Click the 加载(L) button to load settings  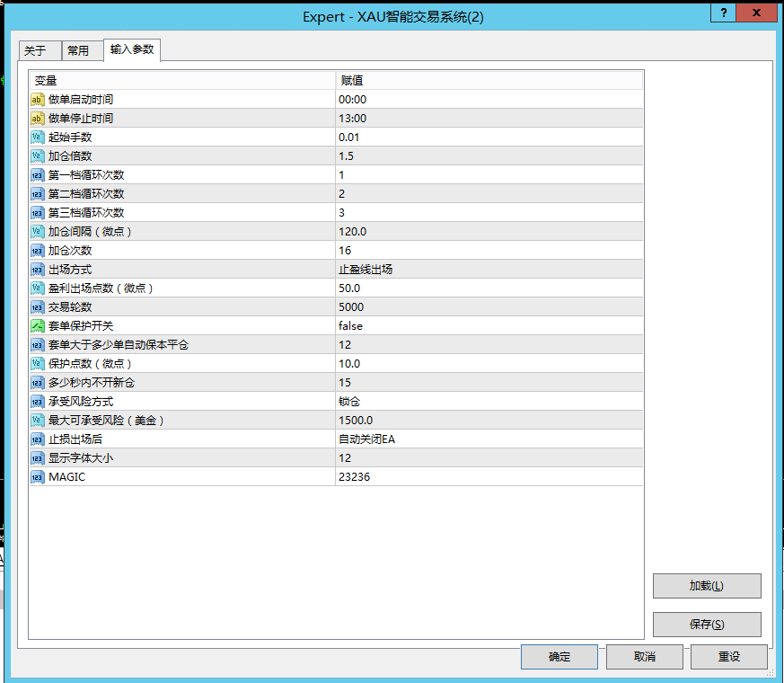point(706,585)
